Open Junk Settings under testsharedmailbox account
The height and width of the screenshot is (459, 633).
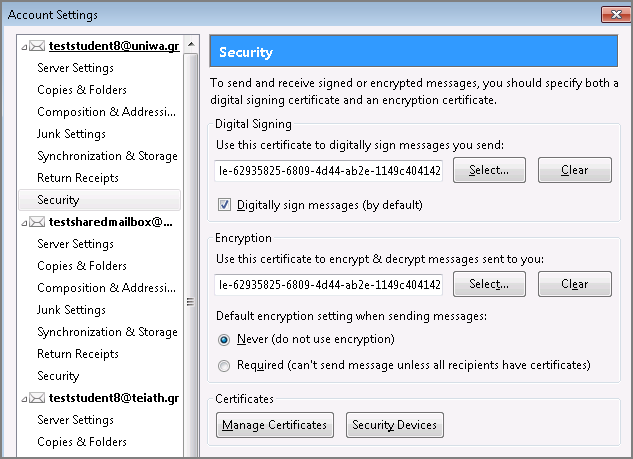tap(71, 310)
